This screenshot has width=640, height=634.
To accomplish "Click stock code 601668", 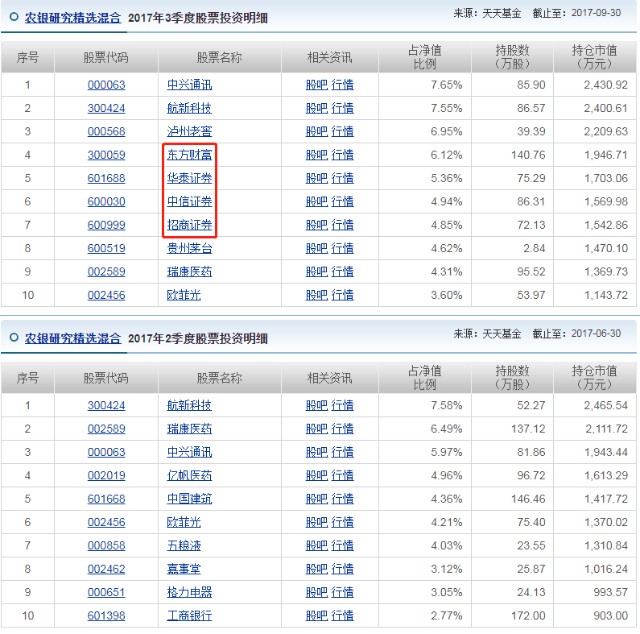I will click(x=106, y=499).
